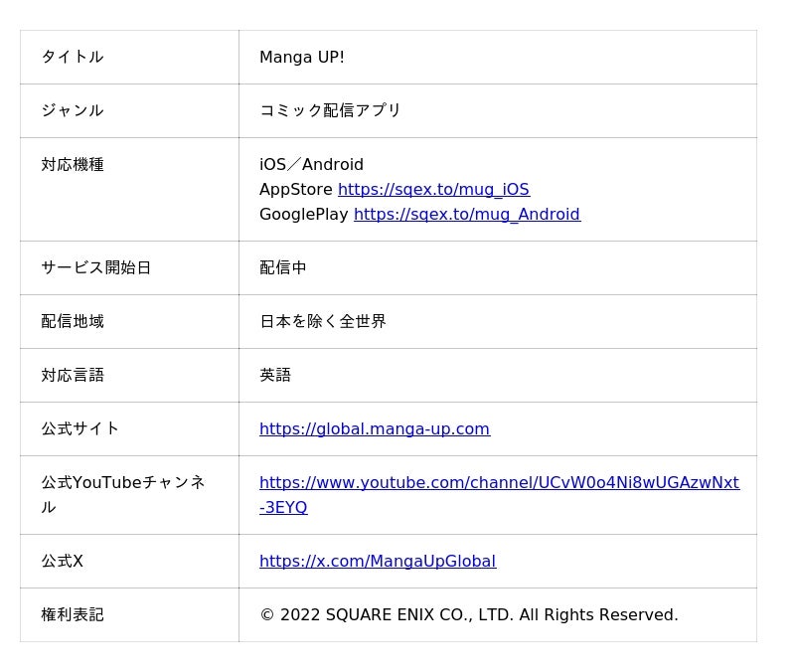Click the 公式サイト row label

[79, 428]
